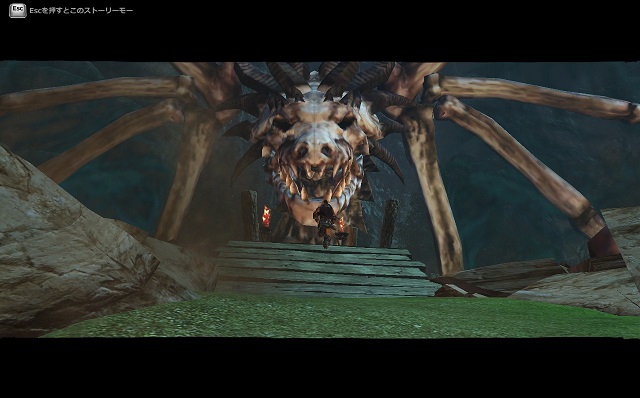Image resolution: width=640 pixels, height=398 pixels.
Task: Click the dragon skull's right eye socket
Action: click(x=346, y=122)
